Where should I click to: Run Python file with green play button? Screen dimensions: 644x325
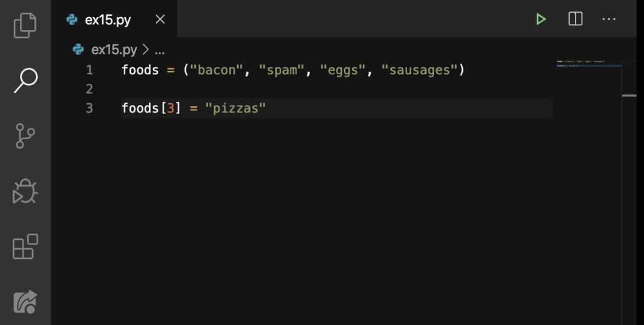point(541,19)
